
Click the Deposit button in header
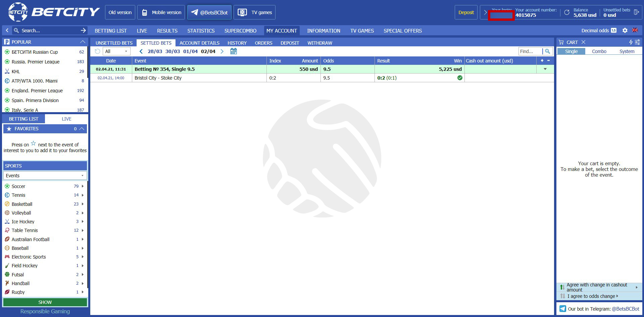[x=466, y=12]
